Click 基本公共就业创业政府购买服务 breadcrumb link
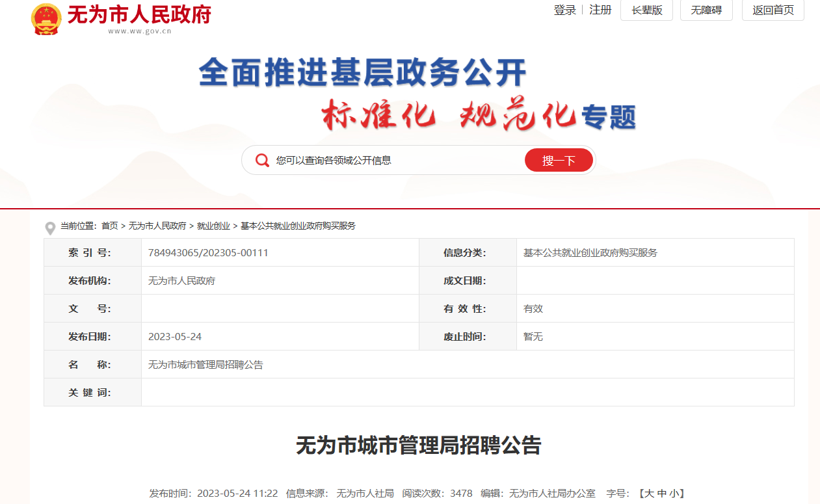The image size is (820, 504). (x=298, y=226)
